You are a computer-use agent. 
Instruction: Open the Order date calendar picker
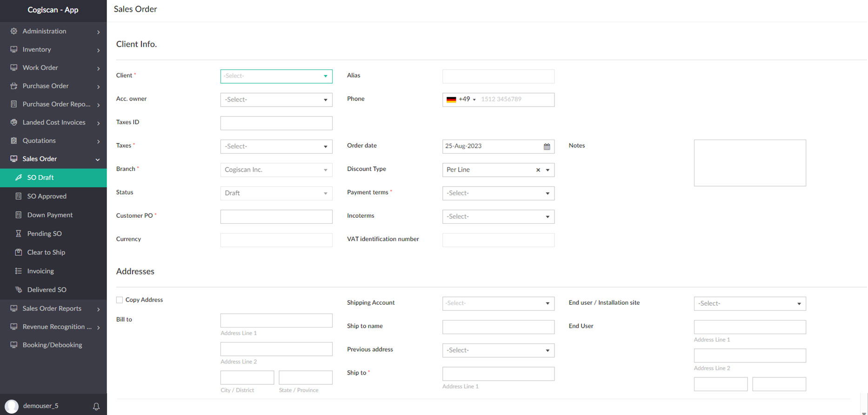[x=547, y=147]
